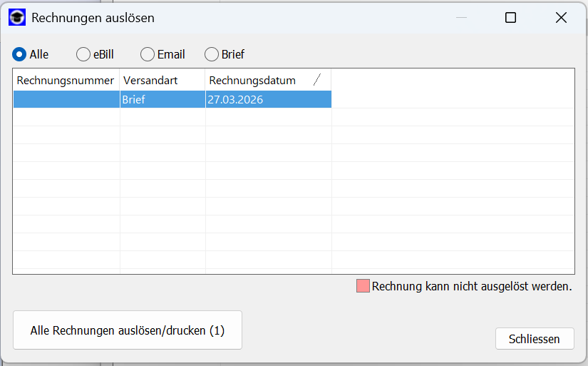Click the Rechnung kann nicht ausgelöst werden label
The height and width of the screenshot is (366, 588).
click(472, 286)
